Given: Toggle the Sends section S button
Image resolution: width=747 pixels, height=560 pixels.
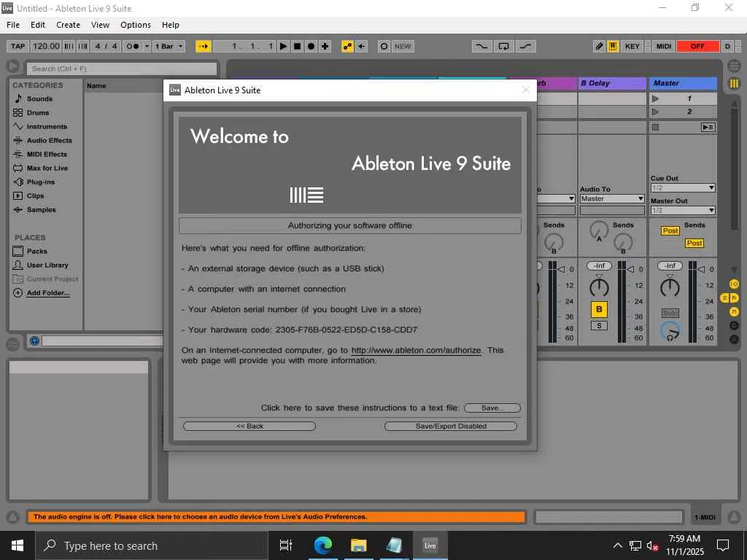Looking at the screenshot, I should click(725, 298).
